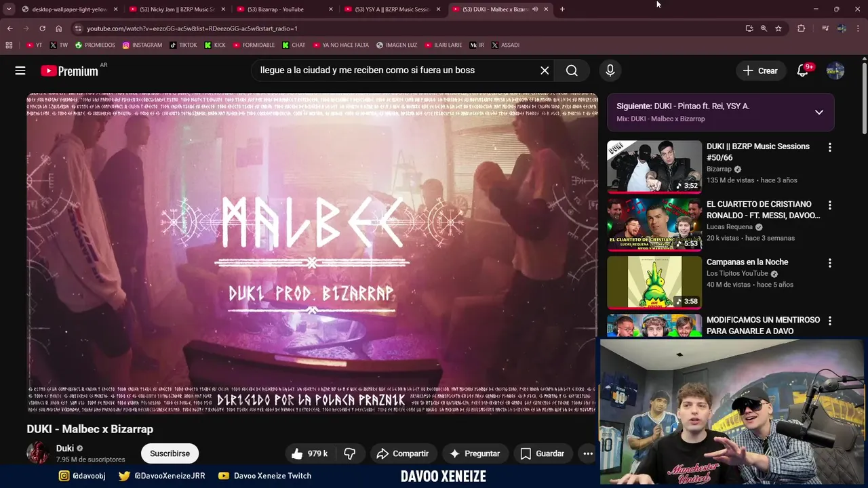
Task: Open options for Campanas en la Noche
Action: (x=829, y=262)
